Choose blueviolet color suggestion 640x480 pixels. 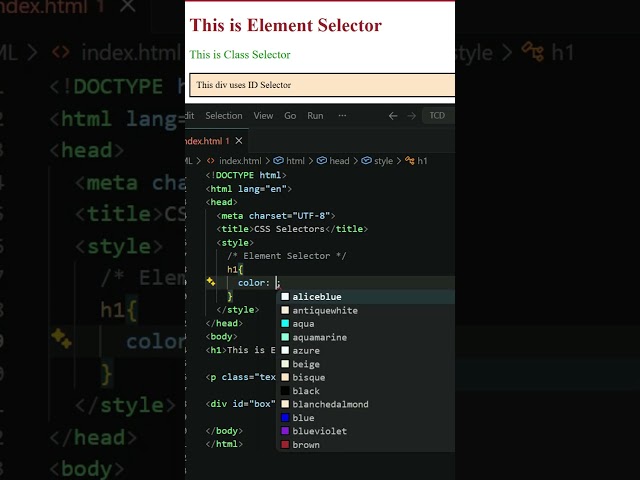coord(366,431)
